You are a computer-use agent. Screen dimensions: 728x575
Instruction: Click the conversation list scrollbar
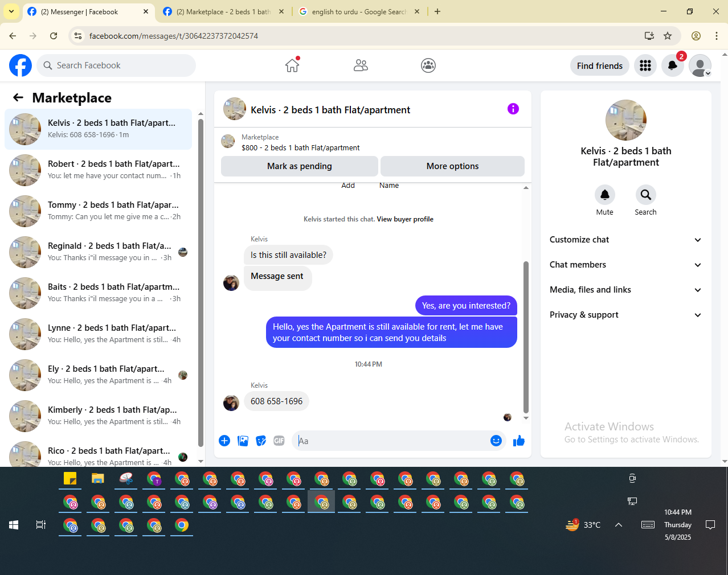(201, 283)
